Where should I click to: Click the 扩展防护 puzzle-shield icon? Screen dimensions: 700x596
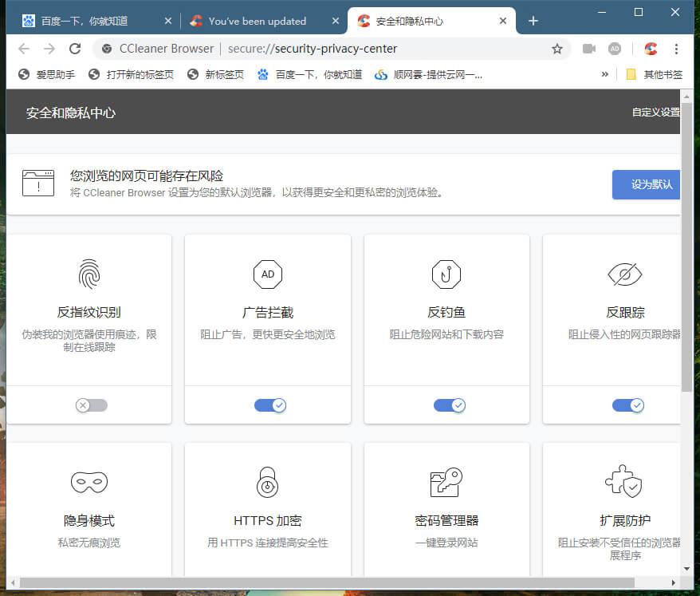625,482
